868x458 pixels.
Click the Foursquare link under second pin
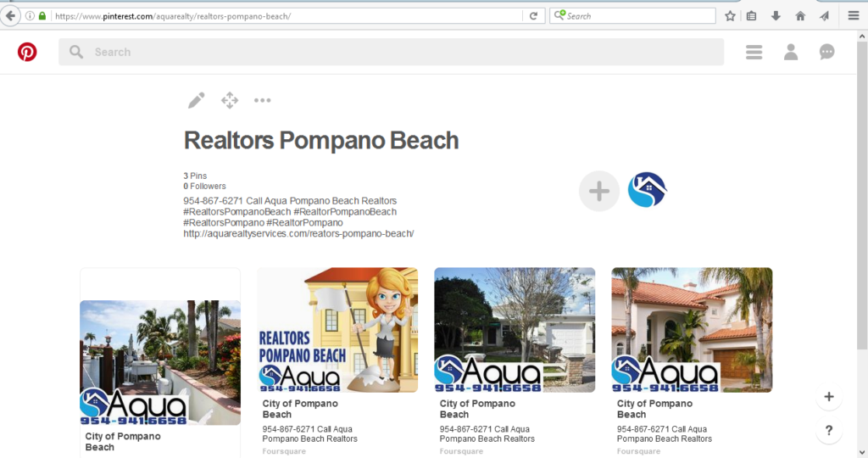coord(284,451)
